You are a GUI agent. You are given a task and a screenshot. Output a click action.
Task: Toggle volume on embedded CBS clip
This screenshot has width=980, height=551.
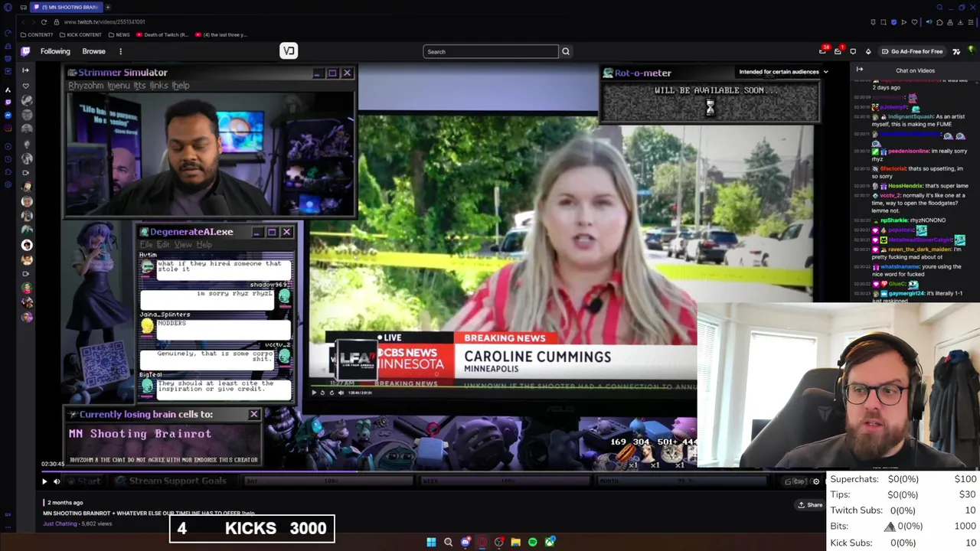341,393
